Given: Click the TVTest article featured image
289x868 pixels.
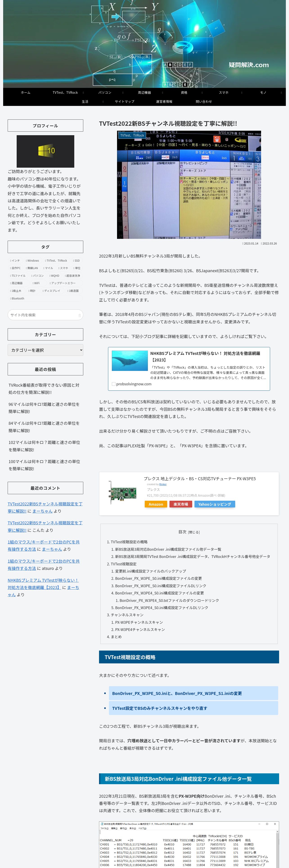Looking at the screenshot, I should point(189,185).
